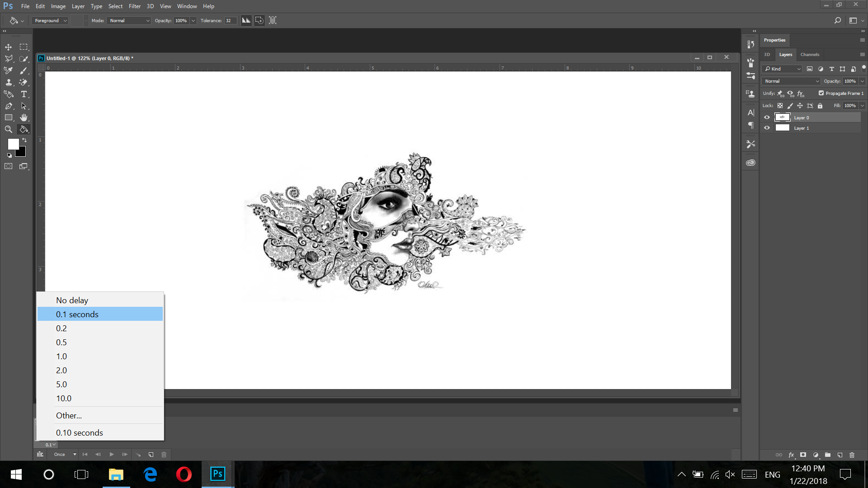Uncheck Propagate Frame 1
Screen dimensions: 868x488
[x=821, y=93]
